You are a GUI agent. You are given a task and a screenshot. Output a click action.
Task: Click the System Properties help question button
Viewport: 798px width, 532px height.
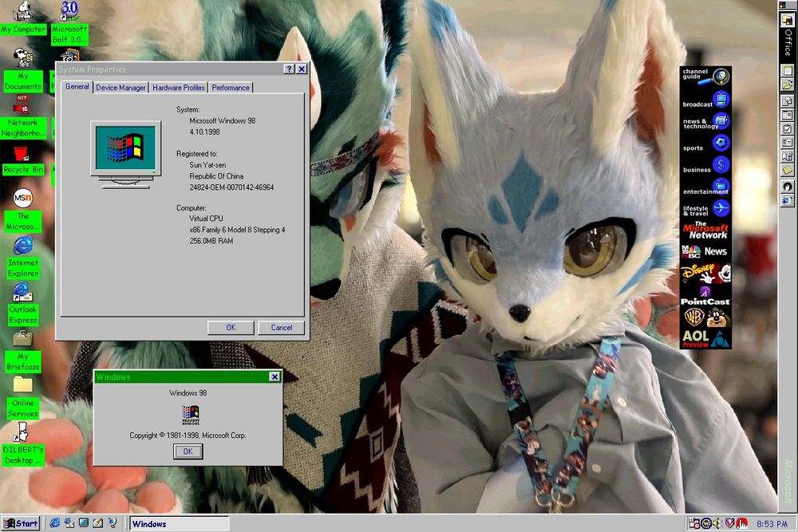tap(289, 69)
